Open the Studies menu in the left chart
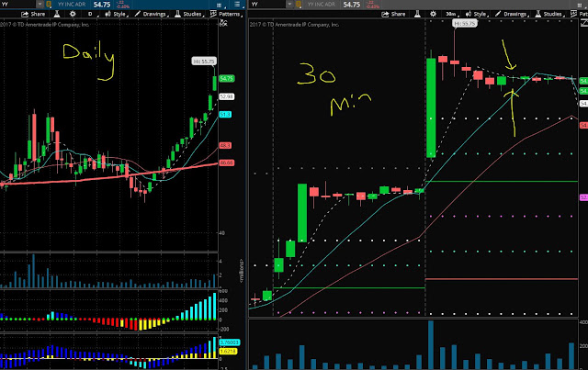588x370 pixels. coord(189,15)
